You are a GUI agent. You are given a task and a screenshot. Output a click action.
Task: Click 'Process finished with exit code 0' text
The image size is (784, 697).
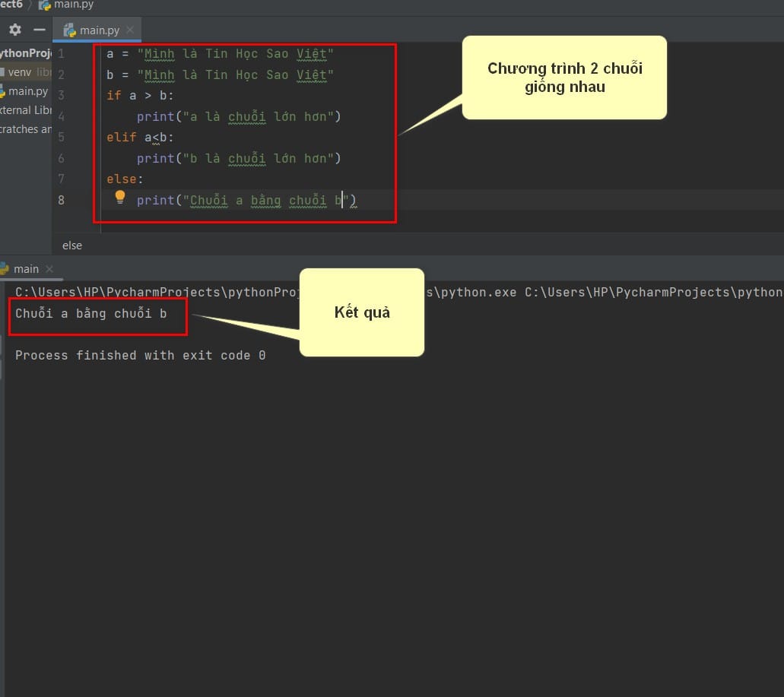(141, 355)
